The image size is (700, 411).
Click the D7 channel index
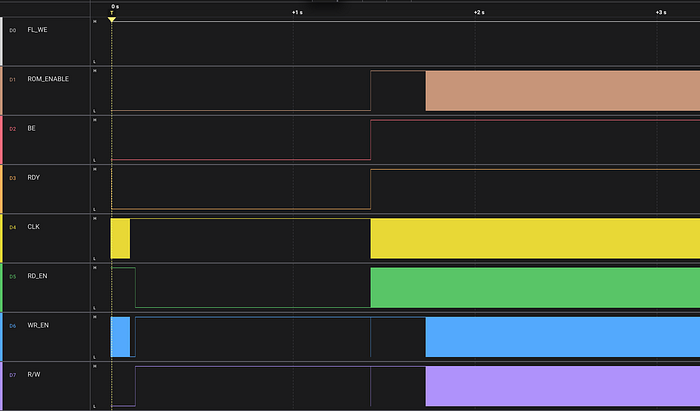point(12,375)
